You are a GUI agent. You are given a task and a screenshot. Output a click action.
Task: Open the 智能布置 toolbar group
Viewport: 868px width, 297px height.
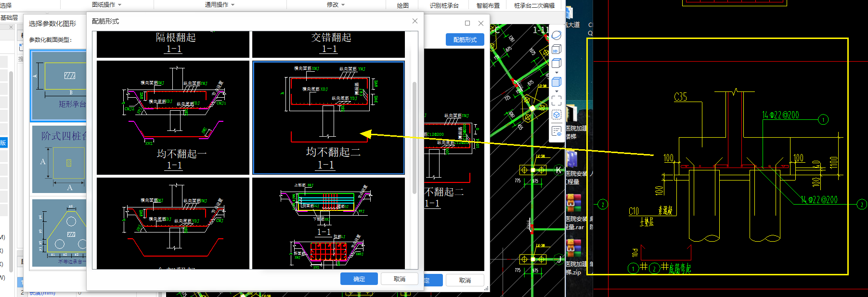[x=488, y=6]
